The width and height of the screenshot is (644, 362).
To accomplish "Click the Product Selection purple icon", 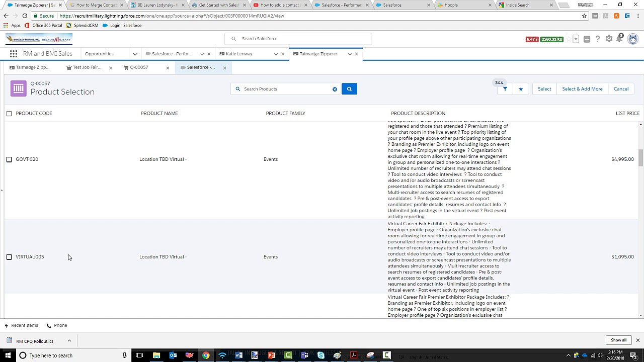I will point(19,88).
